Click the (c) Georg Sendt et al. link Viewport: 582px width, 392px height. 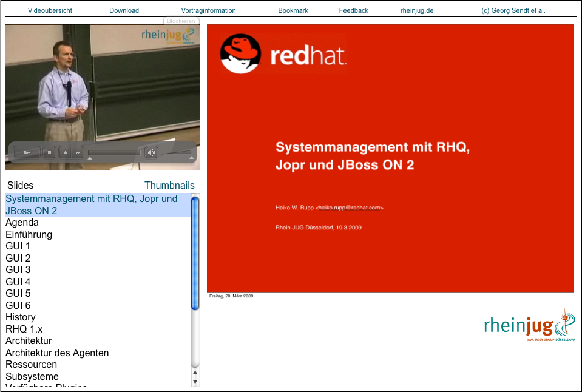click(x=513, y=10)
